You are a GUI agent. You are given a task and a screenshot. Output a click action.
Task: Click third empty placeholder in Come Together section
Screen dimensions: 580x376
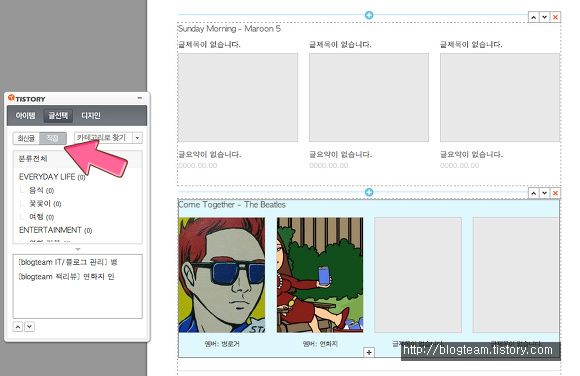pyautogui.click(x=418, y=275)
